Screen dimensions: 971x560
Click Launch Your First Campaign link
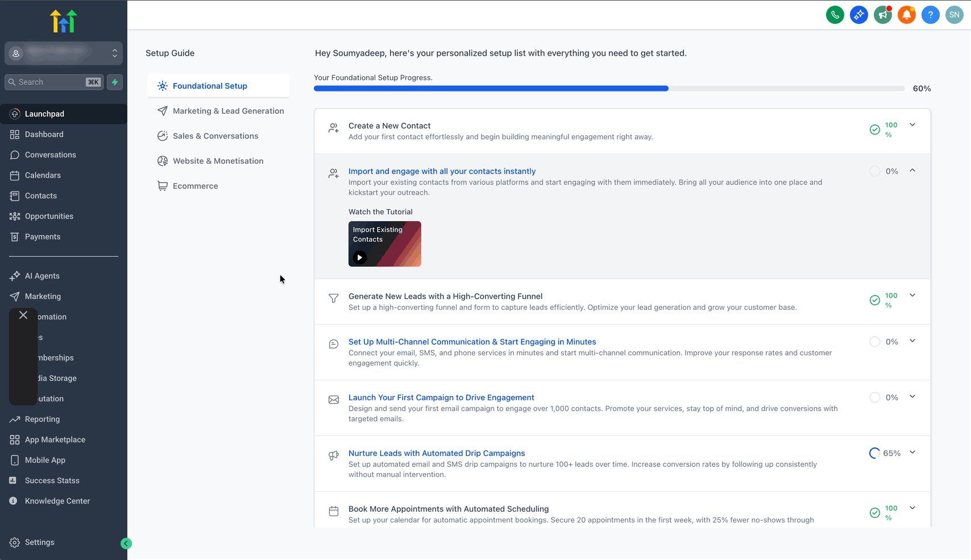click(441, 397)
